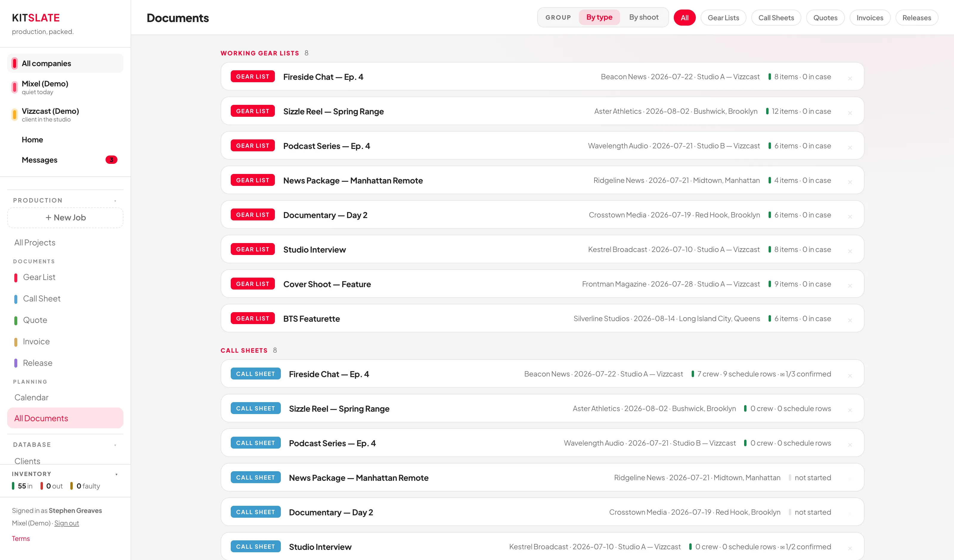The height and width of the screenshot is (560, 954).
Task: Collapse the Database section arrow
Action: coord(115,445)
